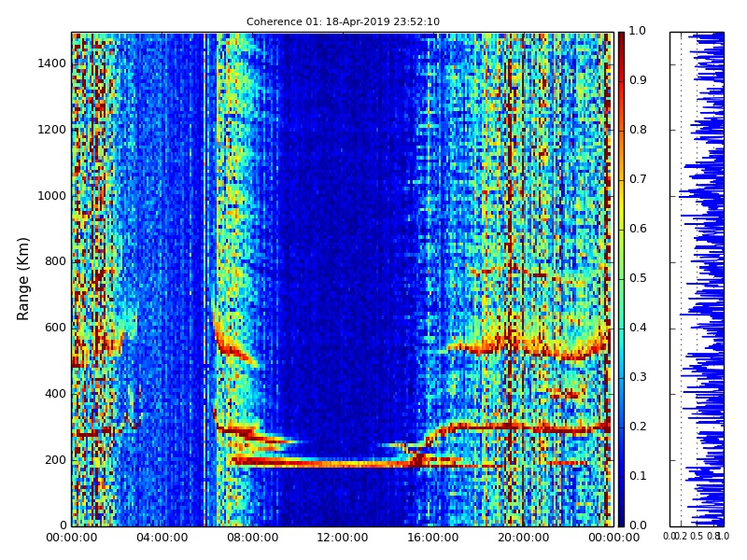Viewport: 747px width, 560px height.
Task: Click the 200 range tick label
Action: tap(55, 460)
